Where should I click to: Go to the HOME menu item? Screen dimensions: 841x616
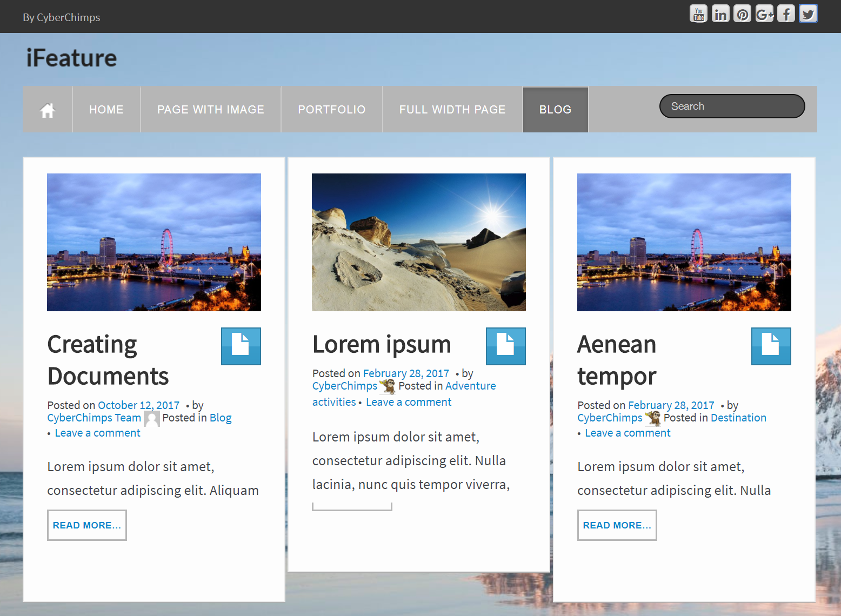point(106,110)
